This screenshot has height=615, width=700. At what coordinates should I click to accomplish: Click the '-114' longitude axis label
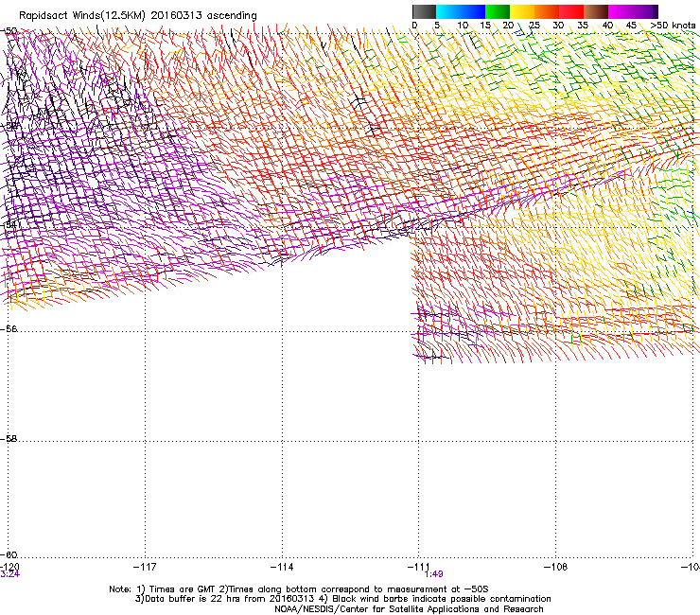[x=282, y=567]
